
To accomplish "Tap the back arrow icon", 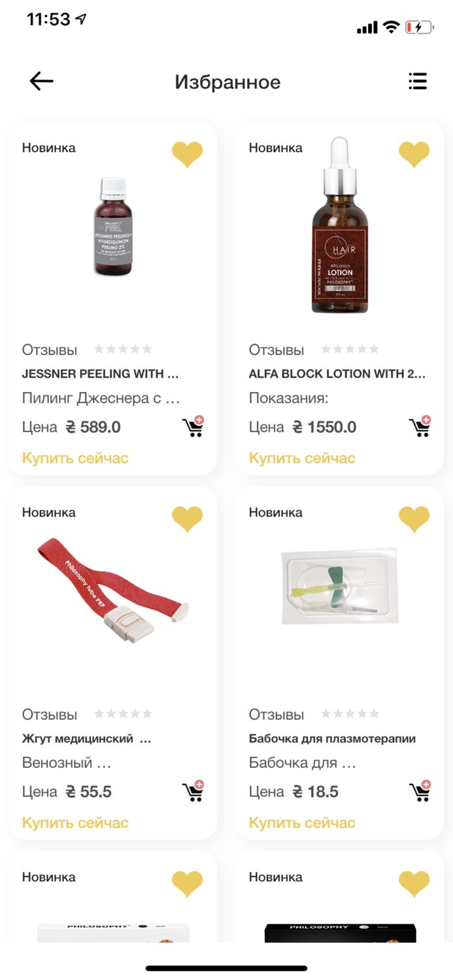I will 41,81.
